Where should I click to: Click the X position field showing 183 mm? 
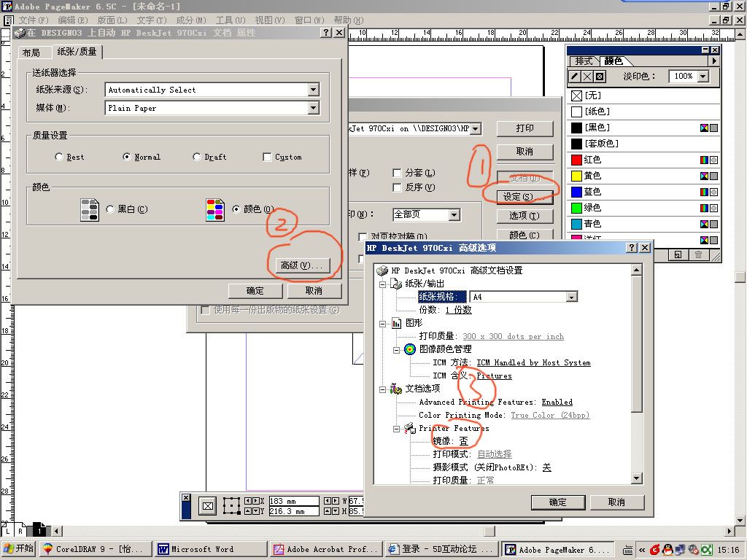click(293, 501)
